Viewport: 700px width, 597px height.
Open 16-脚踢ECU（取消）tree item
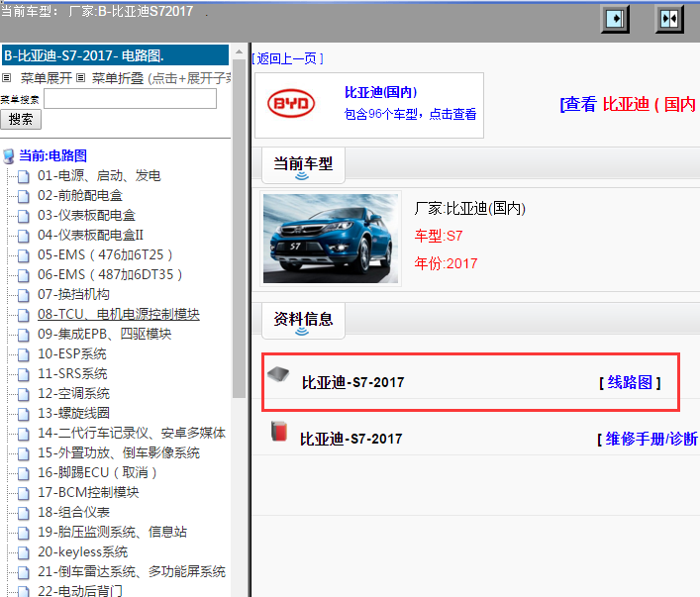[x=97, y=472]
